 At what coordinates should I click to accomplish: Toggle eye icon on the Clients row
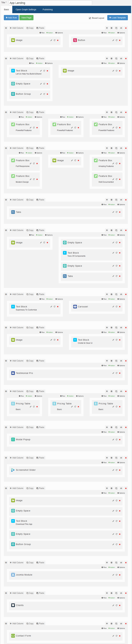pos(121,593)
